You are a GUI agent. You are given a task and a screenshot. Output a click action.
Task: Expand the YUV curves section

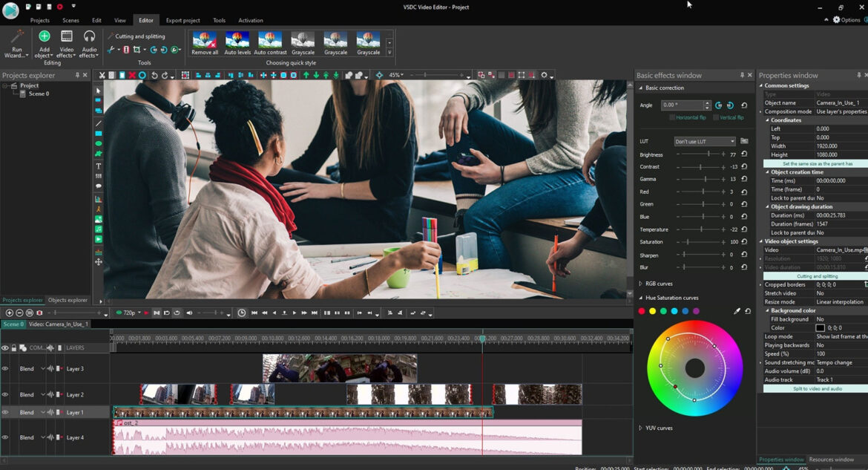[x=641, y=428]
